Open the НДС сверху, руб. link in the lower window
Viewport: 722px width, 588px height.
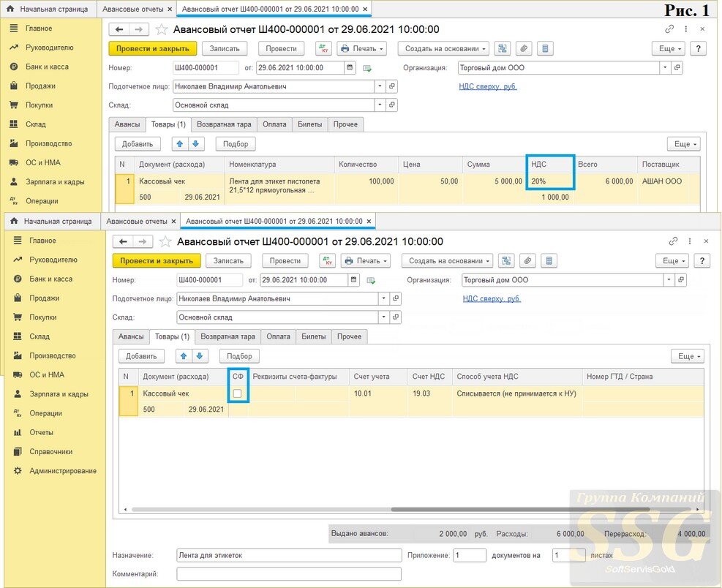point(492,298)
